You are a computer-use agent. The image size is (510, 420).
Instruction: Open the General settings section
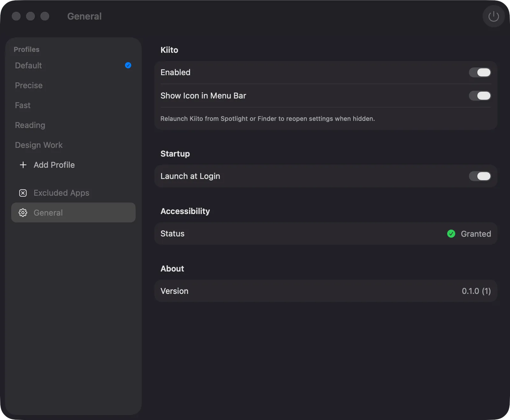tap(73, 213)
